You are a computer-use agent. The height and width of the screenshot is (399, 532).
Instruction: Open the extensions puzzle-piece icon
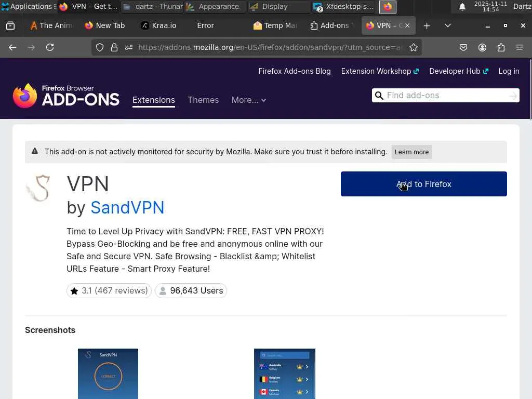[501, 47]
